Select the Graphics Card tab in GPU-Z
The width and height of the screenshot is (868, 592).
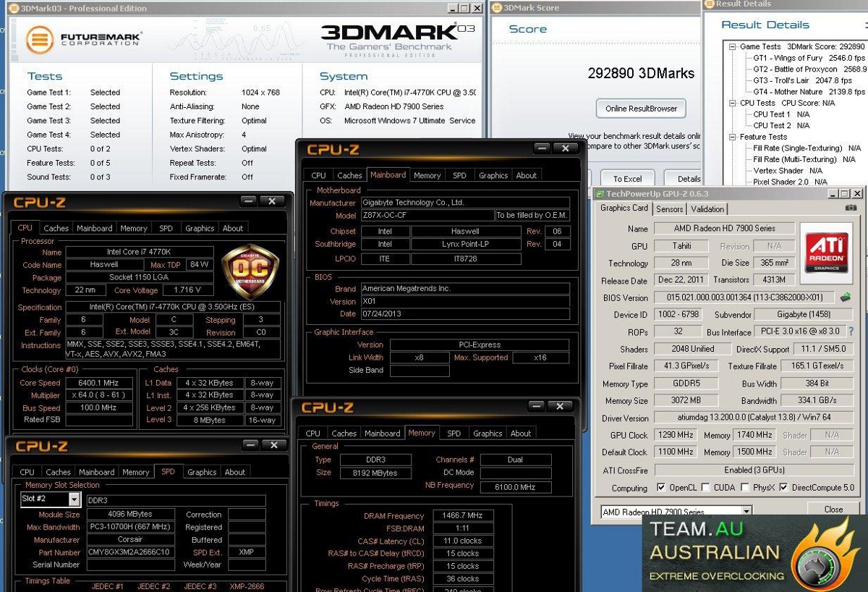tap(624, 208)
